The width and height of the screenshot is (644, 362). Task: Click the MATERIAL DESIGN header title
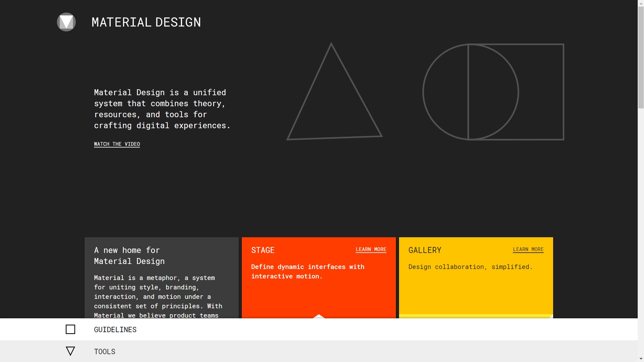pyautogui.click(x=146, y=22)
